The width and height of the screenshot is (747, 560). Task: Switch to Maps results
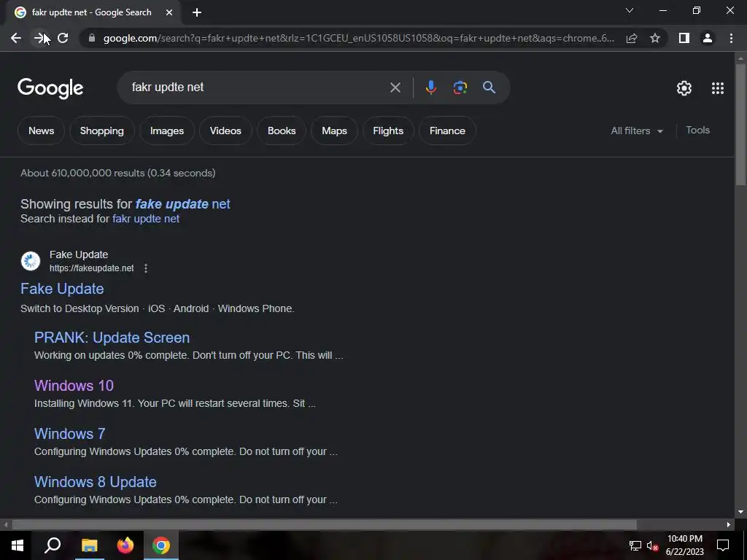point(334,131)
